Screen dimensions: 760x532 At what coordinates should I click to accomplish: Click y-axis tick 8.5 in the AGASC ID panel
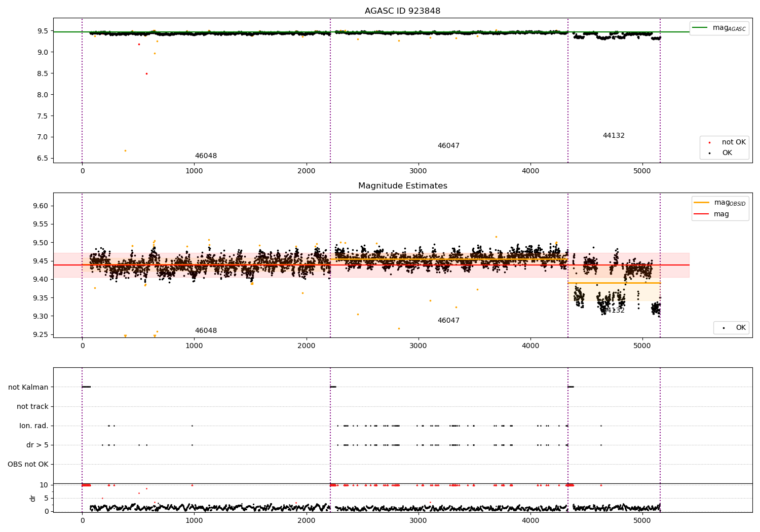click(43, 73)
